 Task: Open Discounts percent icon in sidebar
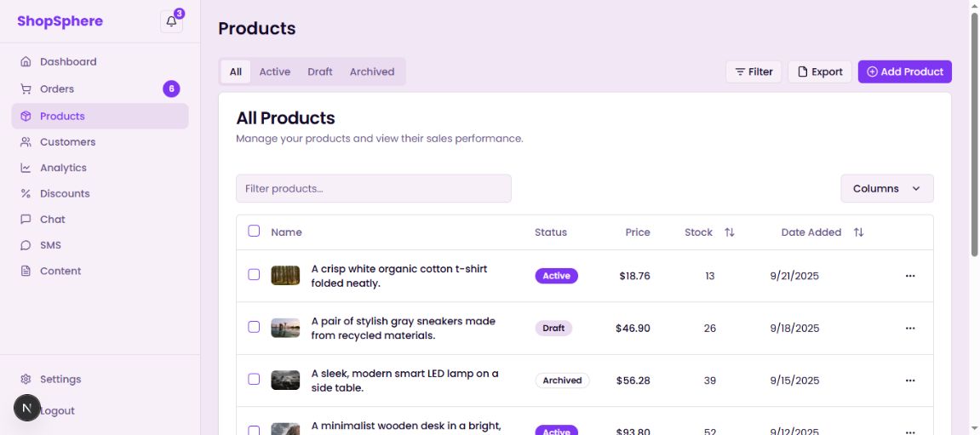coord(26,194)
